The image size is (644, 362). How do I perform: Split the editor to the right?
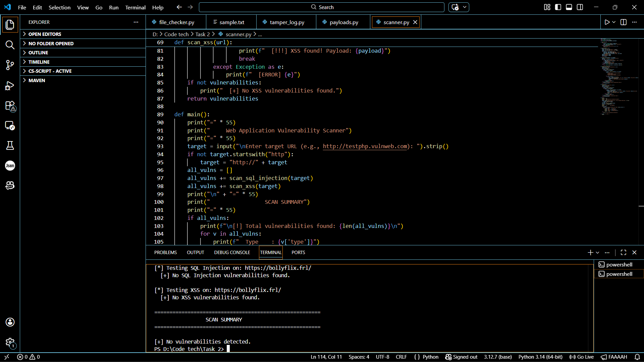click(624, 22)
